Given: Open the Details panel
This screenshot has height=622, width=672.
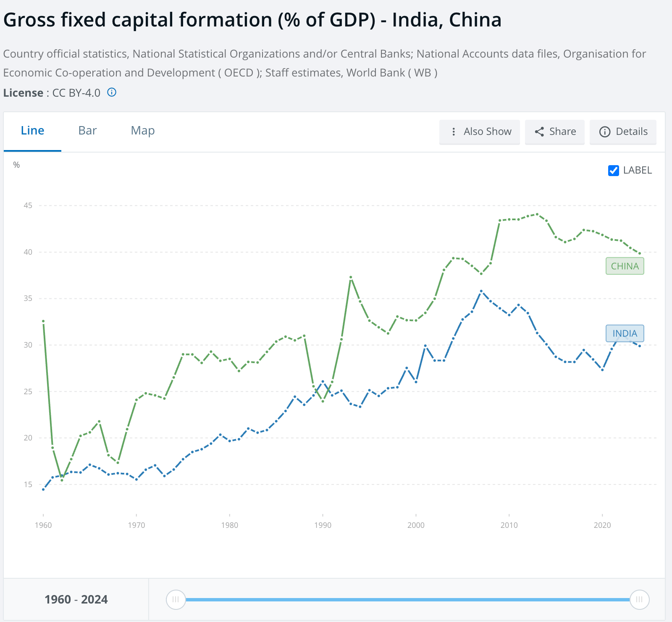Looking at the screenshot, I should tap(623, 132).
